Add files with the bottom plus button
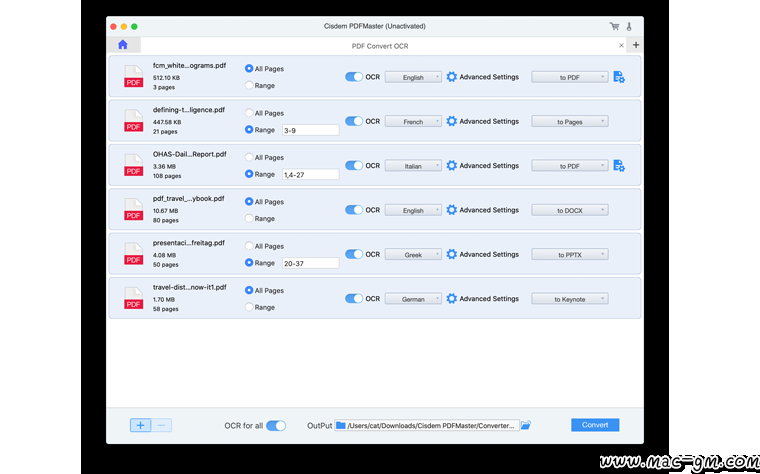The height and width of the screenshot is (474, 760). click(x=141, y=425)
